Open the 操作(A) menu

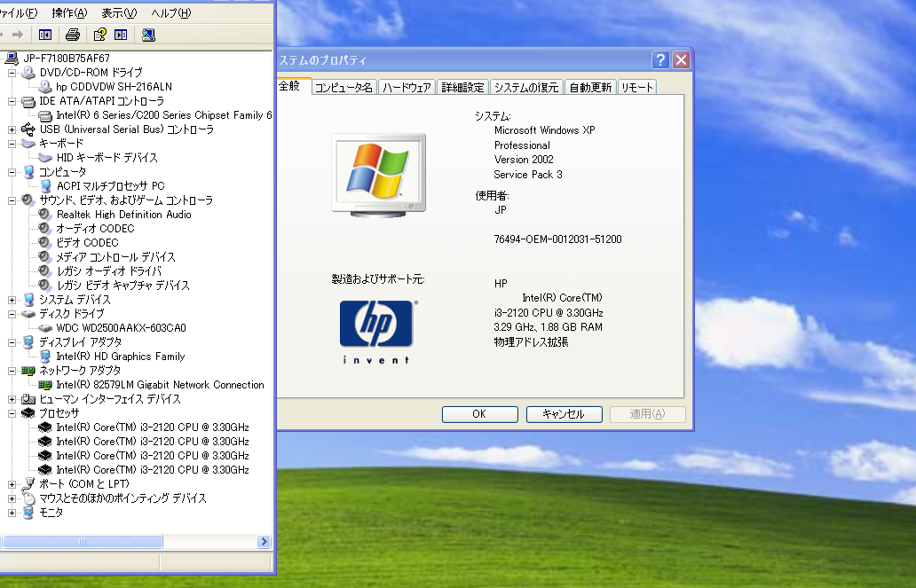69,12
